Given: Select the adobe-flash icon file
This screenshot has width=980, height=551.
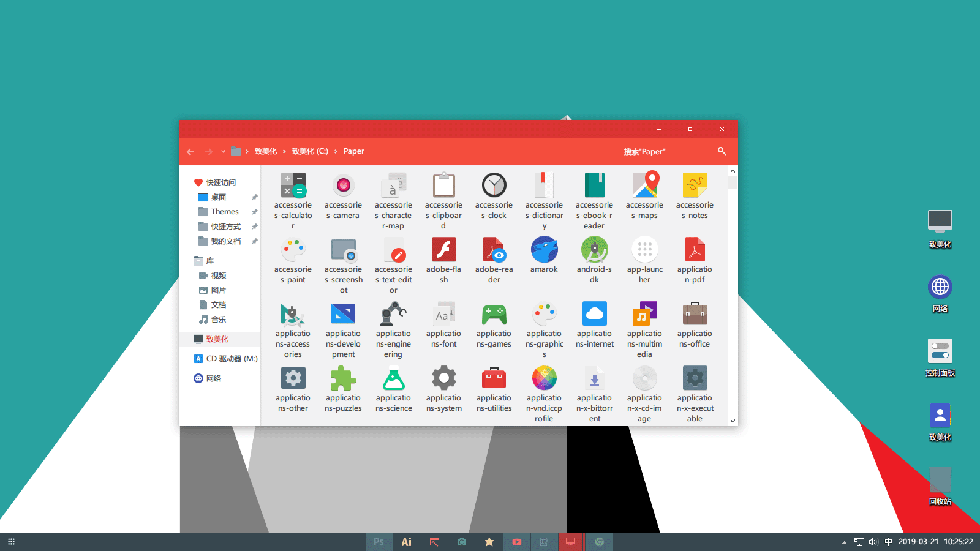Looking at the screenshot, I should click(x=443, y=260).
